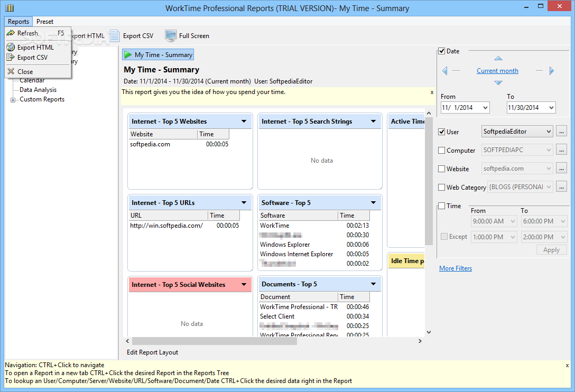Click the Export HTML globe icon in menu
Viewport: 575px width, 392px height.
(x=11, y=48)
